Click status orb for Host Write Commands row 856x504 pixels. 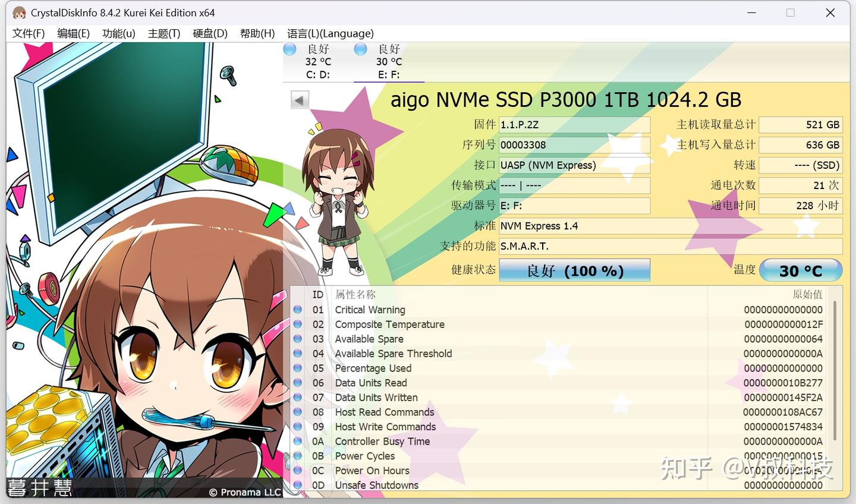coord(298,427)
